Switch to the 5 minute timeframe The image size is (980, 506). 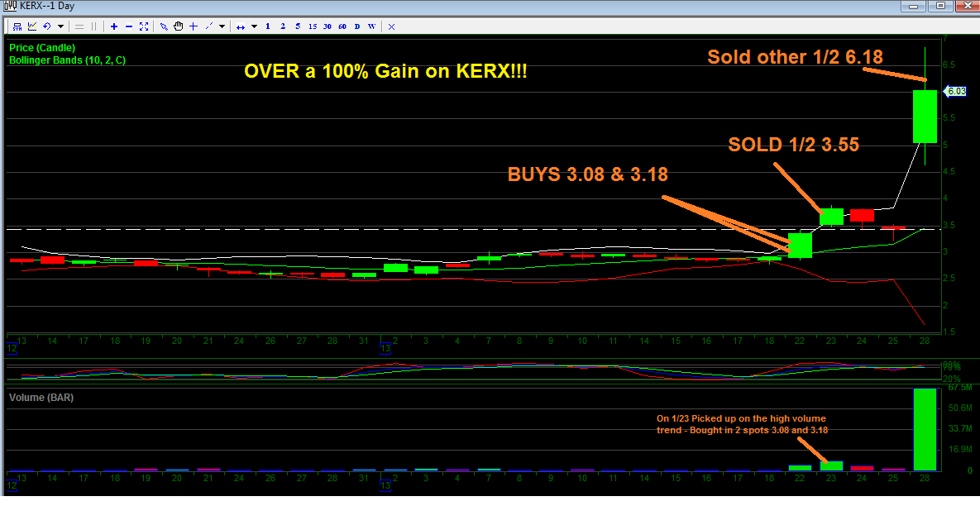coord(298,26)
